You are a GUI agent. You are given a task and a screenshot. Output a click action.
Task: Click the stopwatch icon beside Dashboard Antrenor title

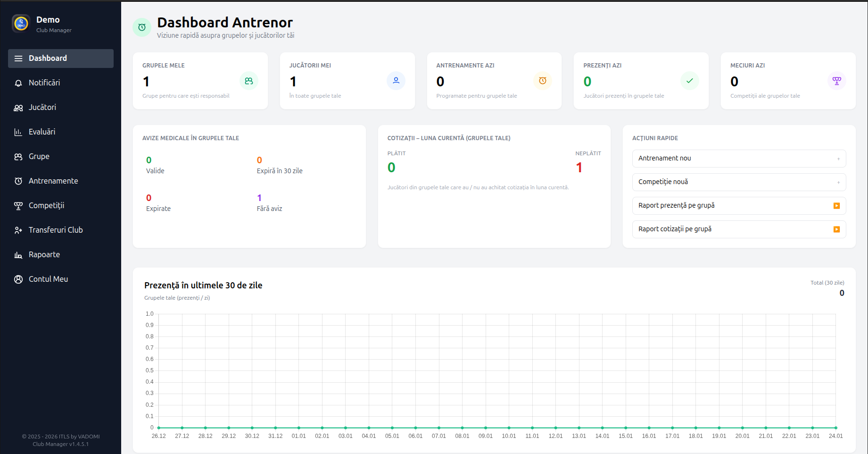(142, 27)
